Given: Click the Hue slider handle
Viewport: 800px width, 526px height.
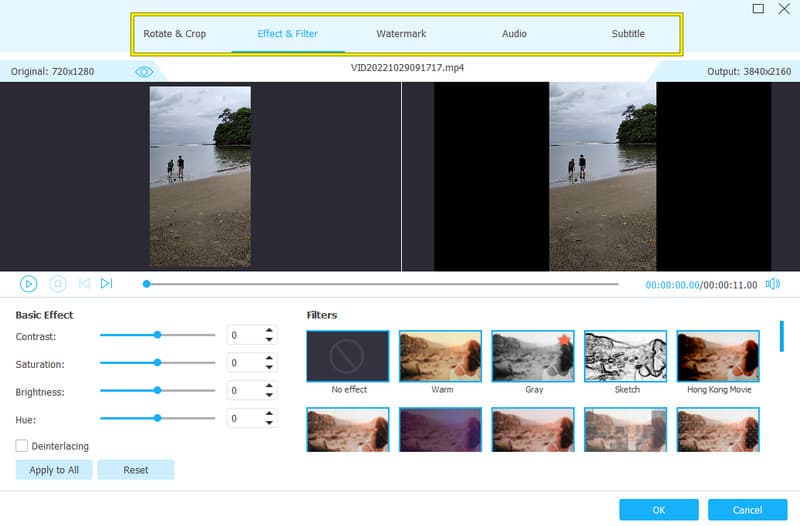Looking at the screenshot, I should point(157,418).
